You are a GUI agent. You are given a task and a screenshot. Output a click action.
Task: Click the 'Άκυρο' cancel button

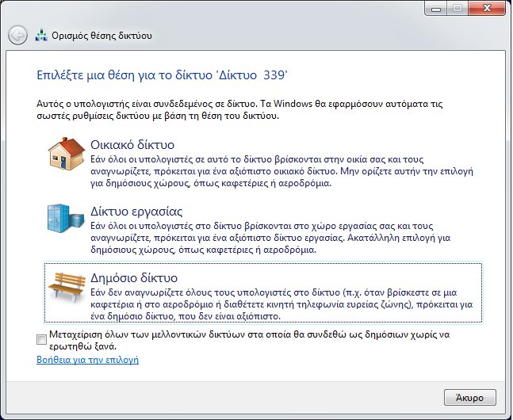tap(470, 398)
